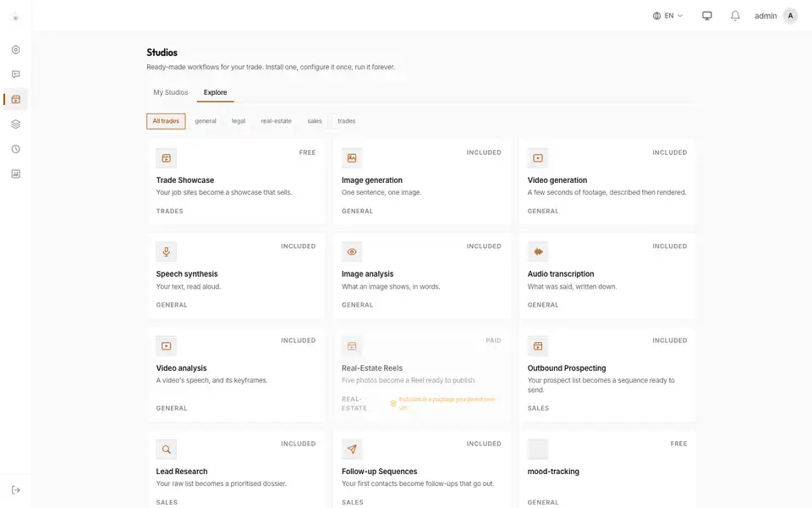Click the Image analysis eye icon
The width and height of the screenshot is (812, 508).
pyautogui.click(x=352, y=252)
